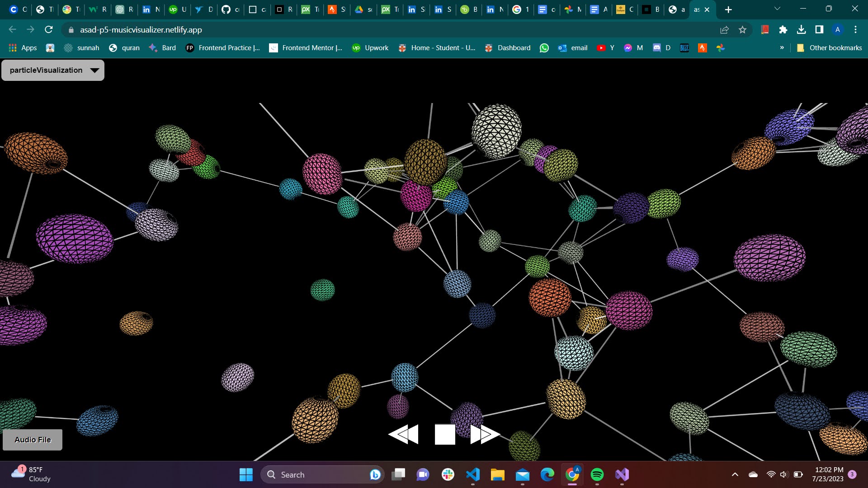This screenshot has width=868, height=488.
Task: Open File Explorer from taskbar
Action: pos(498,474)
